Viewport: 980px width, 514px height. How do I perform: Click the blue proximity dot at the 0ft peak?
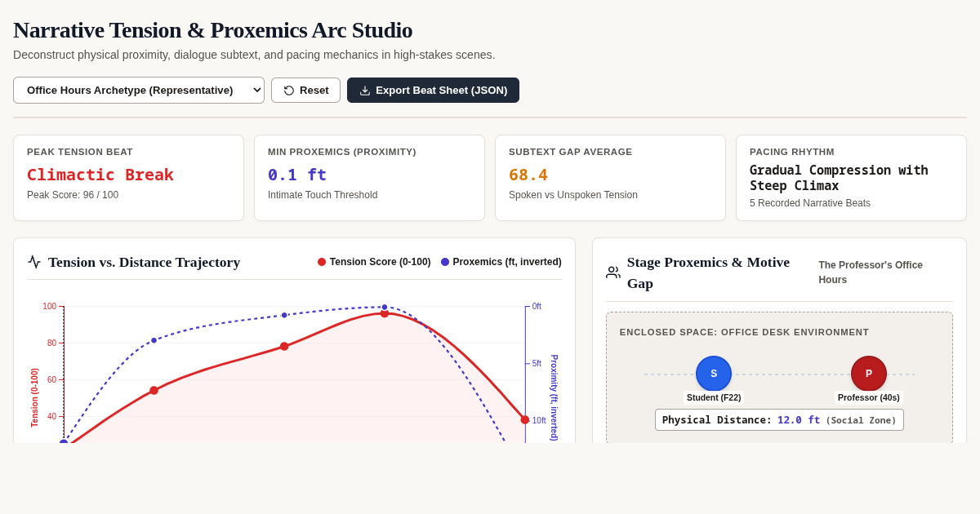pos(385,308)
